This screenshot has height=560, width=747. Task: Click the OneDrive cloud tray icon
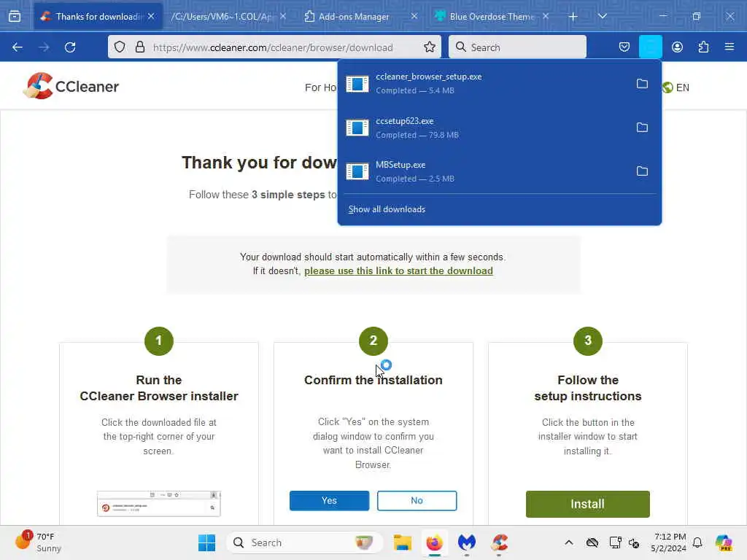(592, 542)
